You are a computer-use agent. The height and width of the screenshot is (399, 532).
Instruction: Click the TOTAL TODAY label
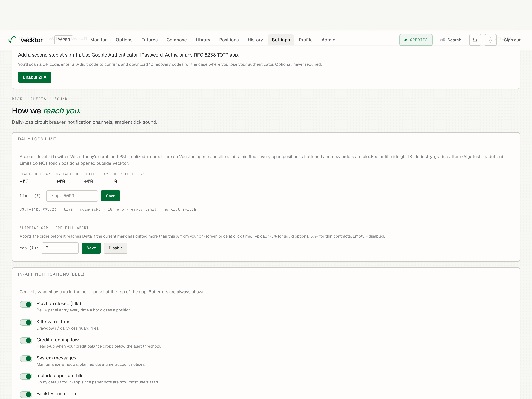(96, 174)
